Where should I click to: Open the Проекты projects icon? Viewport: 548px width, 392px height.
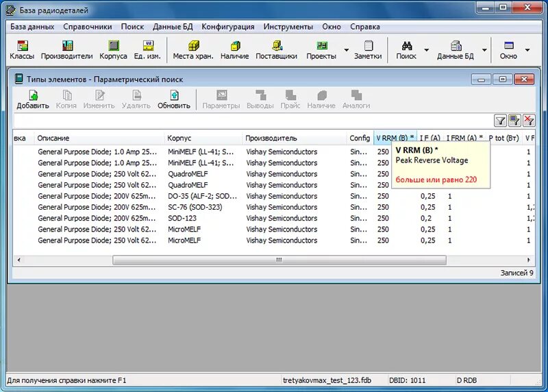click(x=321, y=50)
